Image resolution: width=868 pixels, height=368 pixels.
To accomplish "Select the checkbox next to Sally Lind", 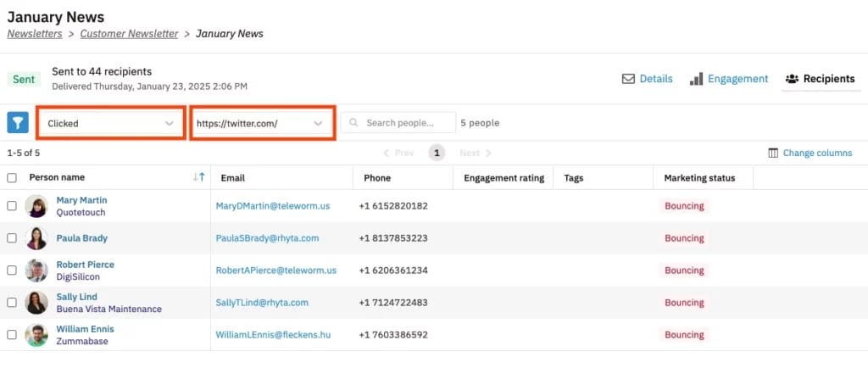I will [x=12, y=303].
